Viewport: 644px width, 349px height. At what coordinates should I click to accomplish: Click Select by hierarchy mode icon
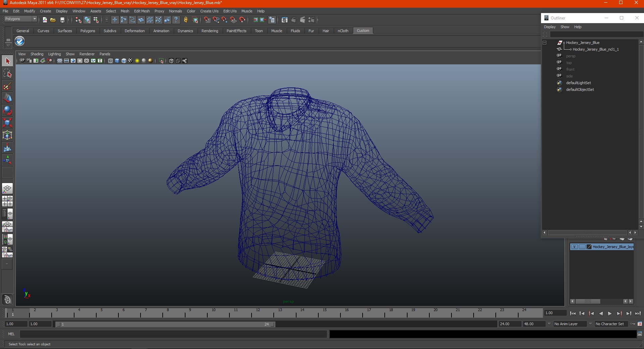point(78,20)
